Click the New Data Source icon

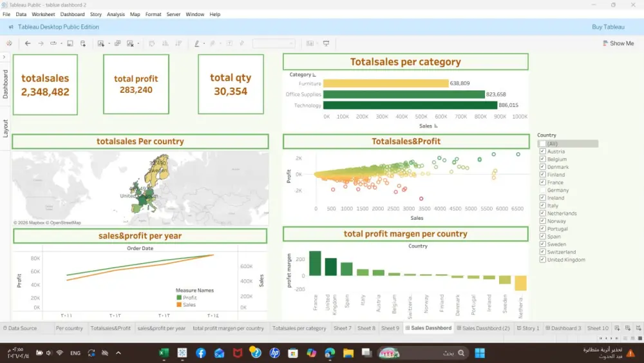[83, 43]
